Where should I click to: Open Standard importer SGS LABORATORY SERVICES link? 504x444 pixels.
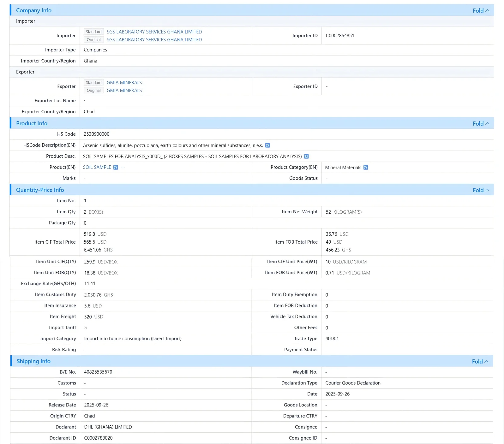click(x=154, y=32)
